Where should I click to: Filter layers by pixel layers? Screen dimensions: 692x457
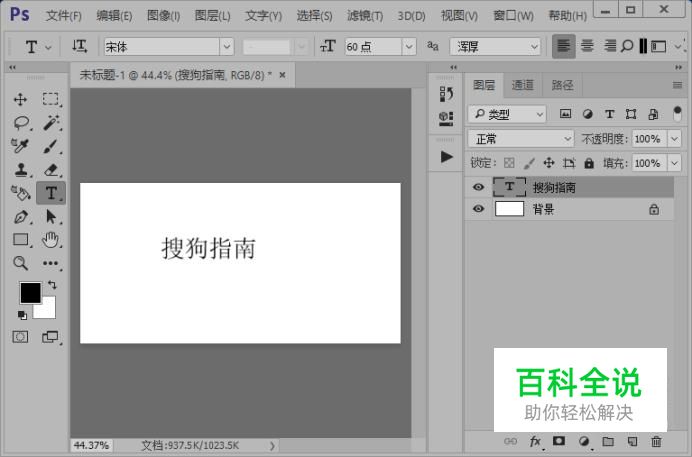tap(565, 114)
